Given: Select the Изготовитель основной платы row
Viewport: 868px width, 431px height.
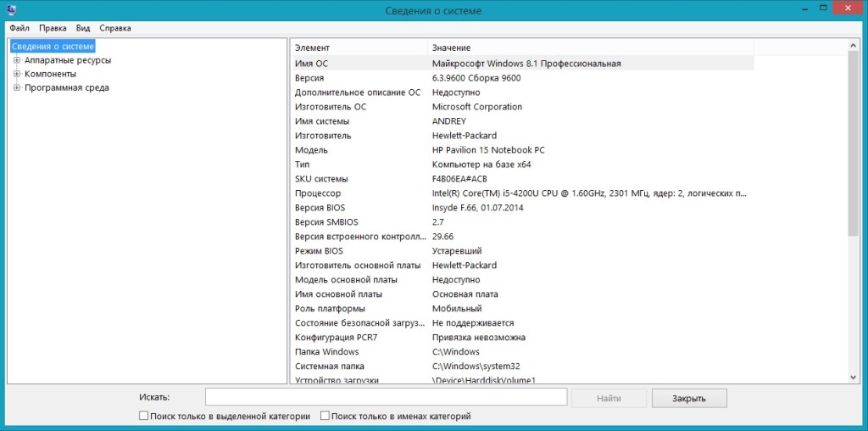Looking at the screenshot, I should tap(522, 266).
